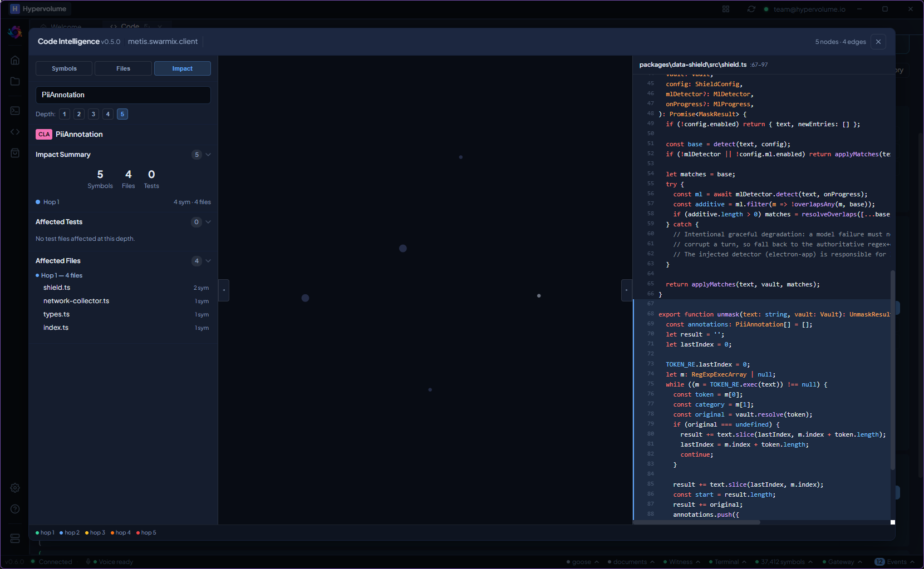The image size is (924, 569).
Task: Open the Archive box sidebar icon
Action: 15,153
